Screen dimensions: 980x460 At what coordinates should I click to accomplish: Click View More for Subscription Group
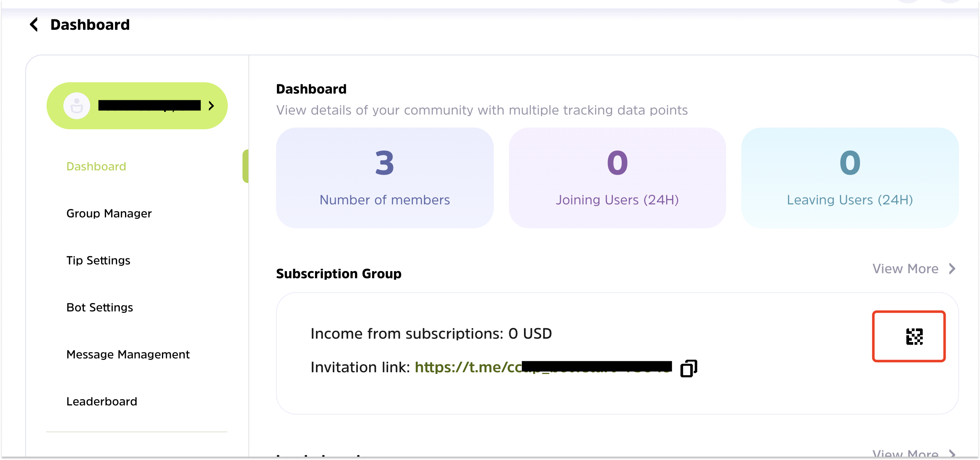[x=905, y=269]
